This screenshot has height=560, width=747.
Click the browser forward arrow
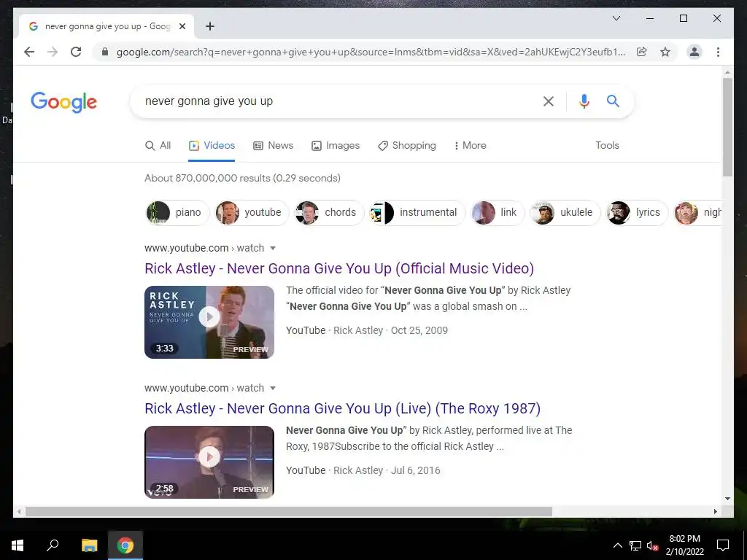pyautogui.click(x=53, y=52)
